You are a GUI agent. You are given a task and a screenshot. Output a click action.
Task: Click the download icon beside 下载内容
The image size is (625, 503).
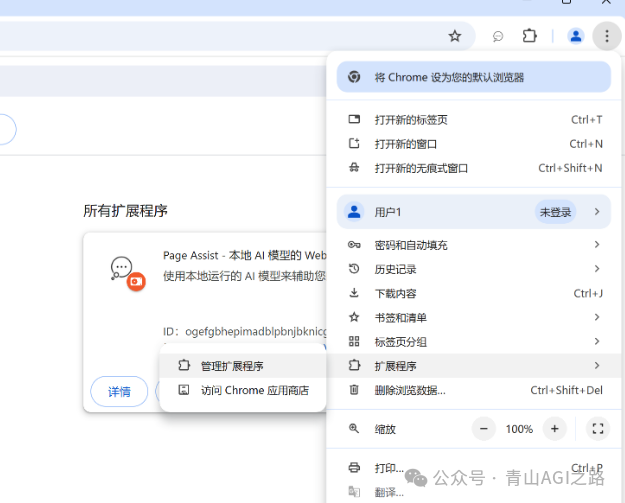click(x=354, y=293)
